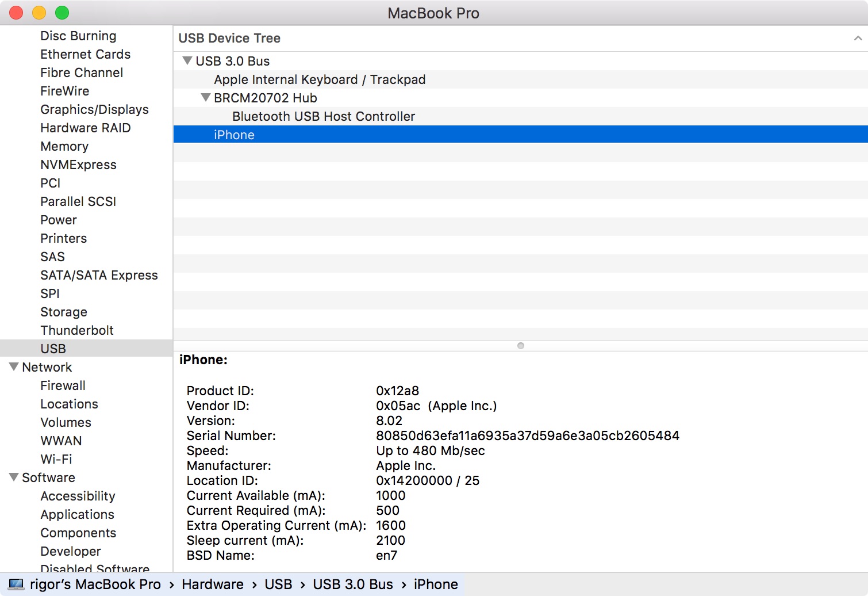Open NVMExpress in the sidebar
Viewport: 868px width, 596px height.
tap(78, 165)
